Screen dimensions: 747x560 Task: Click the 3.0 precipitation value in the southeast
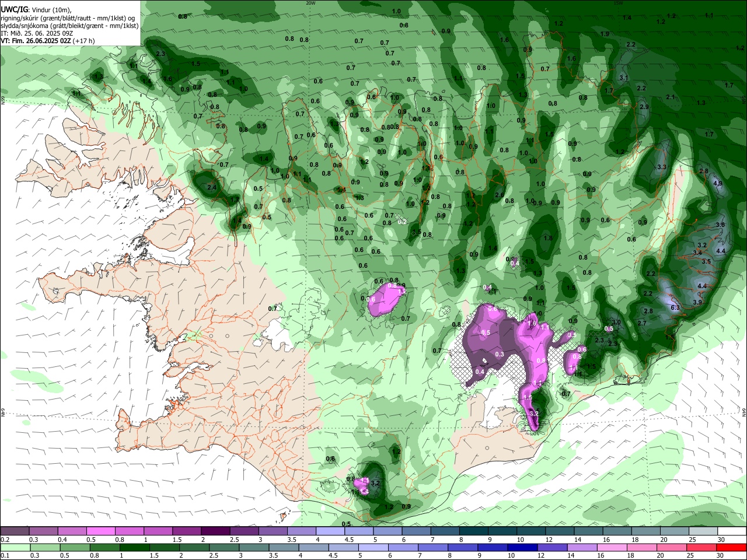(x=616, y=323)
